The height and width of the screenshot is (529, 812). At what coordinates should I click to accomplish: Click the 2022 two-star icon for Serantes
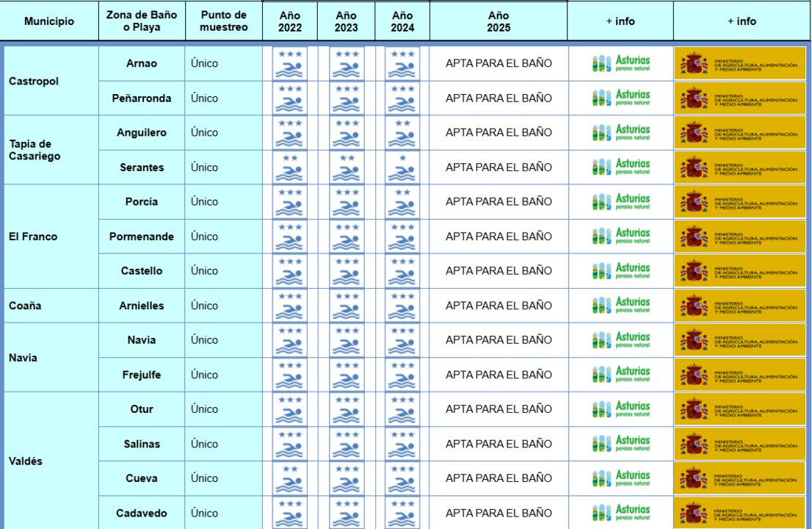(x=289, y=168)
